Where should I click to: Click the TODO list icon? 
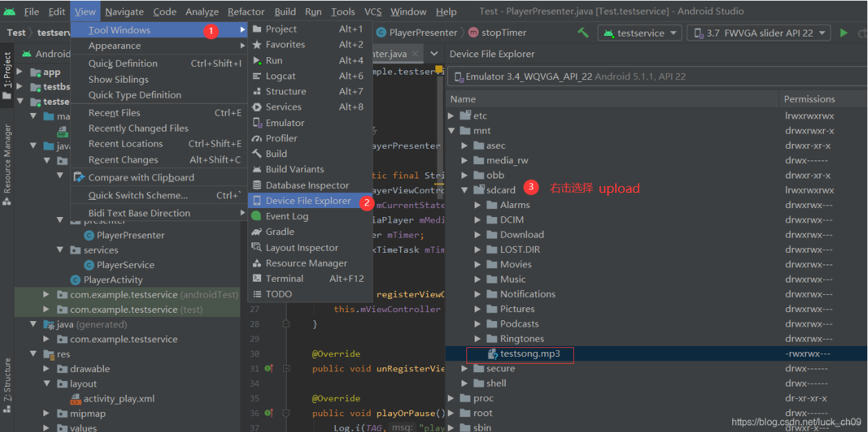click(257, 294)
